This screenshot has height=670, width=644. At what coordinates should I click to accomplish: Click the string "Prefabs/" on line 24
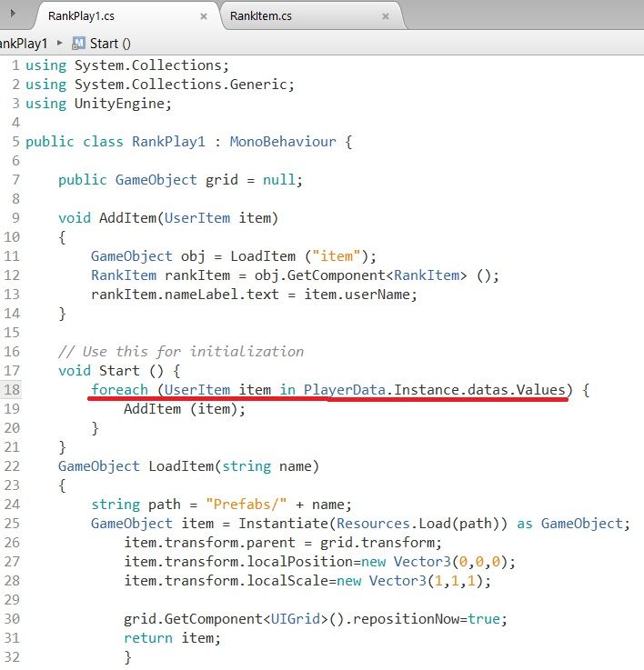pos(247,505)
